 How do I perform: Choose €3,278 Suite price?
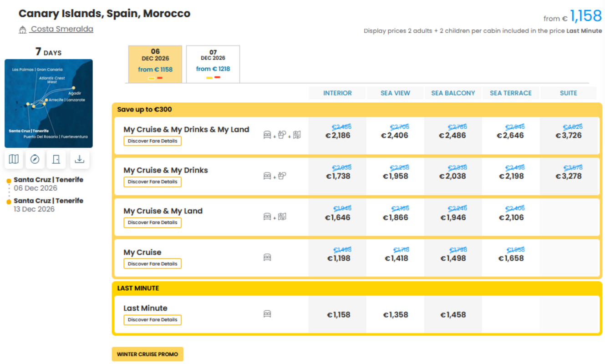coord(569,177)
